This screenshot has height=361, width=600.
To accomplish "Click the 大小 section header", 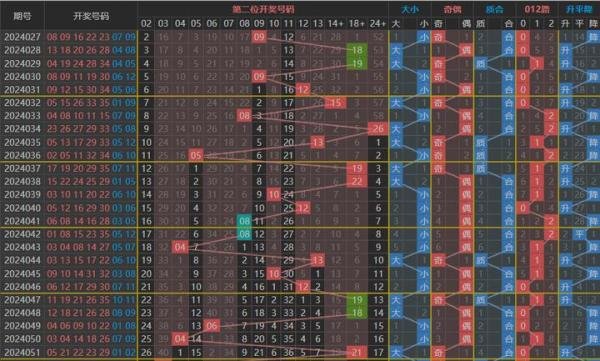I will 410,9.
